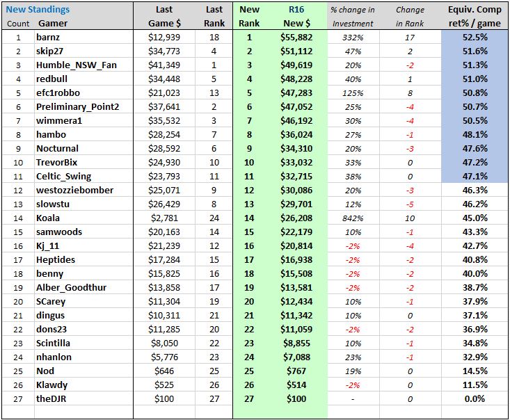This screenshot has height=420, width=510.
Task: Select barnz's R16 New $ value $55,882
Action: tap(296, 38)
